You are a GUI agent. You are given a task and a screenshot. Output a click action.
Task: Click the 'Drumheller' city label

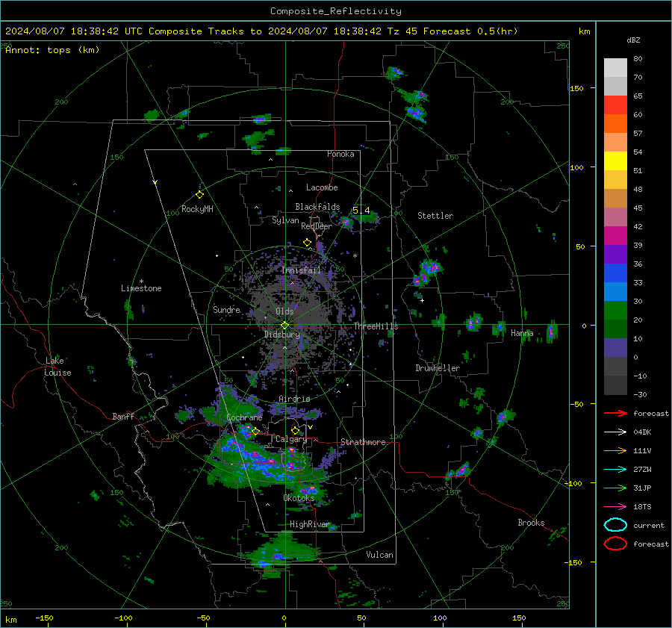coord(438,368)
